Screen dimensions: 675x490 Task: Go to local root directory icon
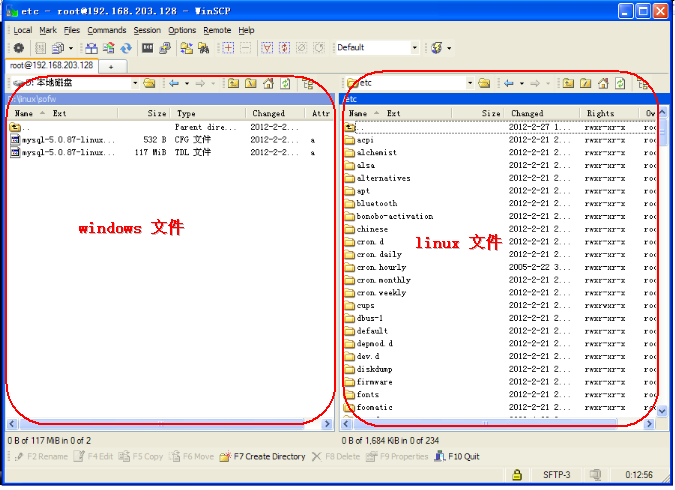pos(251,83)
